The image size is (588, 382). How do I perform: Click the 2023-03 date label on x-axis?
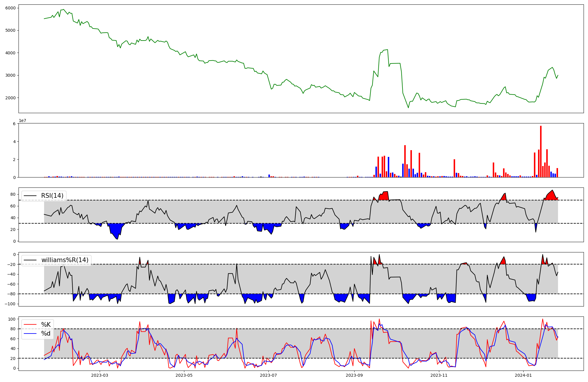100,375
